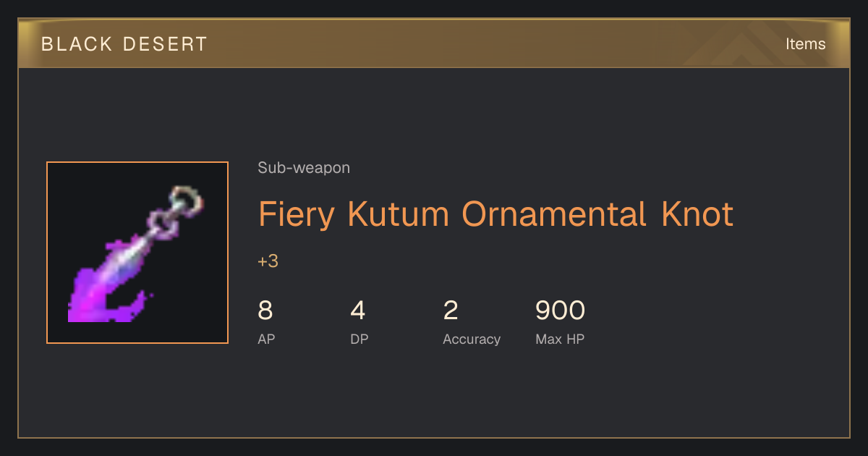
Task: Click the Fiery Kutum Ornamental Knot icon
Action: [x=137, y=253]
